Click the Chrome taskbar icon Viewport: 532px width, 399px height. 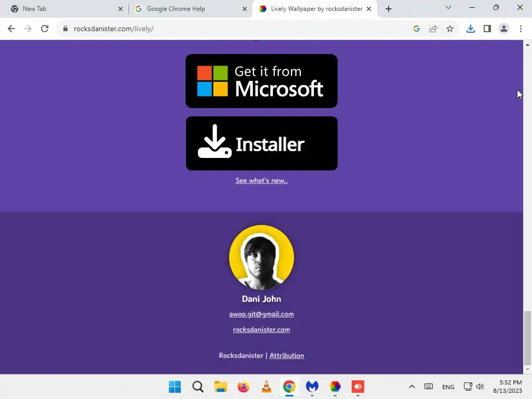pyautogui.click(x=289, y=387)
